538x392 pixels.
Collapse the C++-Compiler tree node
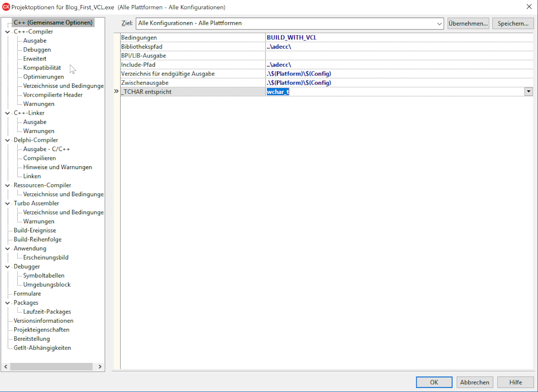pos(7,32)
